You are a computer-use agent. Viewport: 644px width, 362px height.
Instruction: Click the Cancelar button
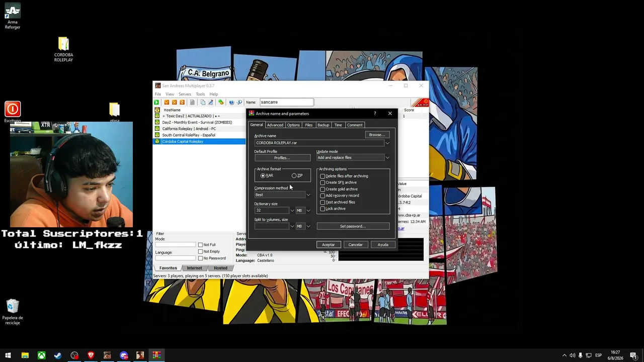click(x=356, y=245)
